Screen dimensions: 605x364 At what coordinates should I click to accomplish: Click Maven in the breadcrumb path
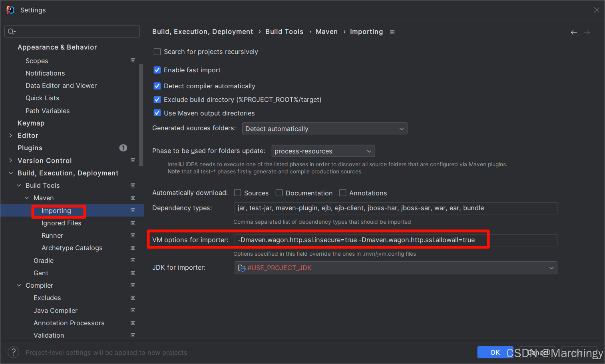pyautogui.click(x=326, y=32)
